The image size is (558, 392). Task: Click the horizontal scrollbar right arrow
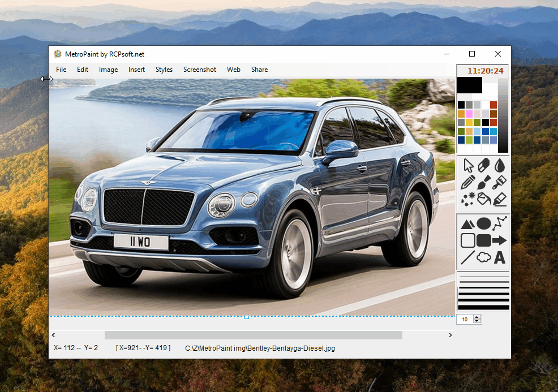[450, 335]
